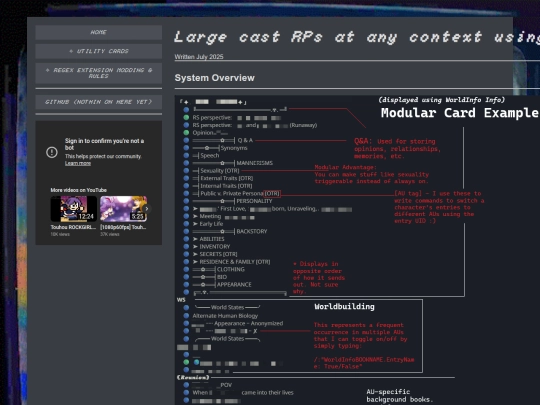The height and width of the screenshot is (405, 540).
Task: Click the Learn more link in YouTube panel
Action: click(x=78, y=163)
